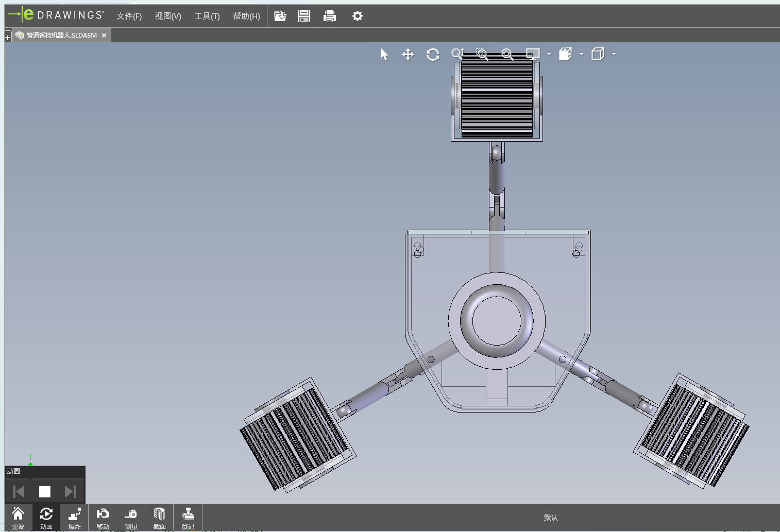Open the Measure (测量) tool

pos(131,518)
